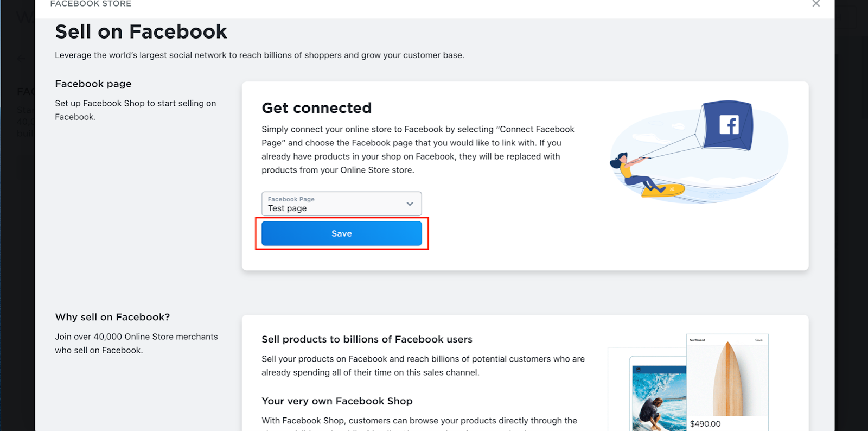Viewport: 868px width, 431px height.
Task: Click the small store icon above surfer photo
Action: click(638, 369)
